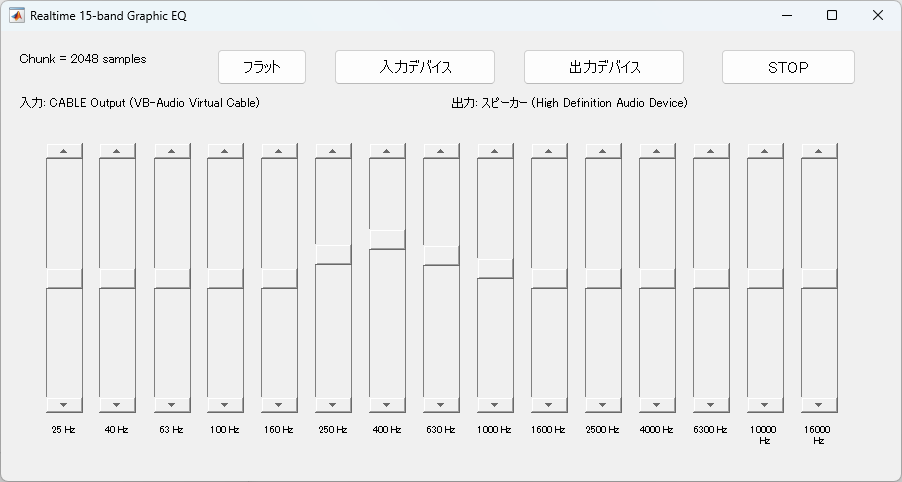Open the 入力デバイス input device selector
902x482 pixels.
click(x=415, y=67)
